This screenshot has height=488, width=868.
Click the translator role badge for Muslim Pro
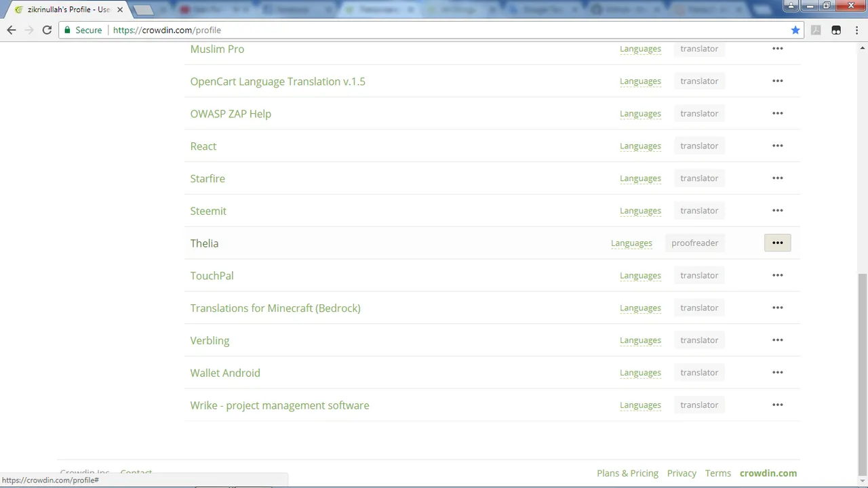[x=699, y=49]
